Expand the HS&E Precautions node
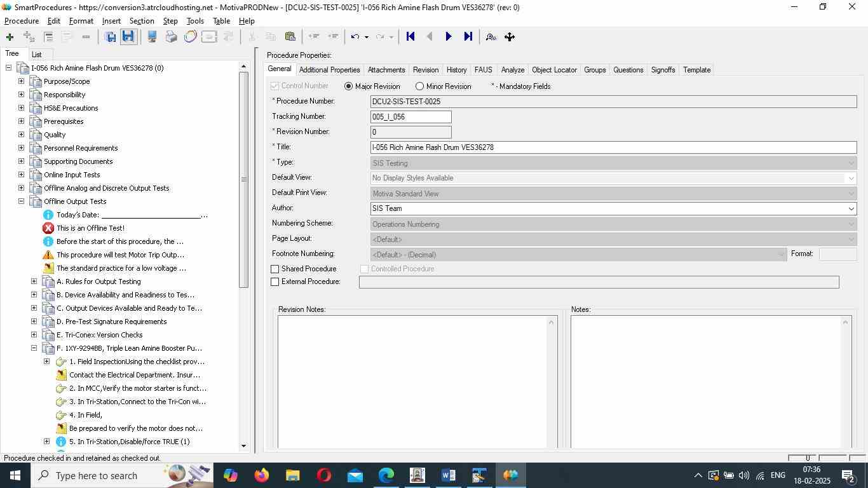This screenshot has width=868, height=488. click(21, 108)
